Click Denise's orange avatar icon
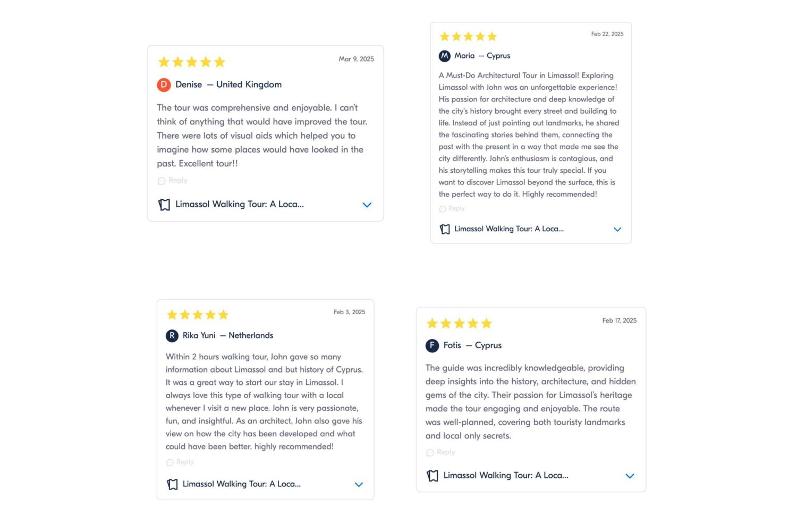 [x=164, y=85]
